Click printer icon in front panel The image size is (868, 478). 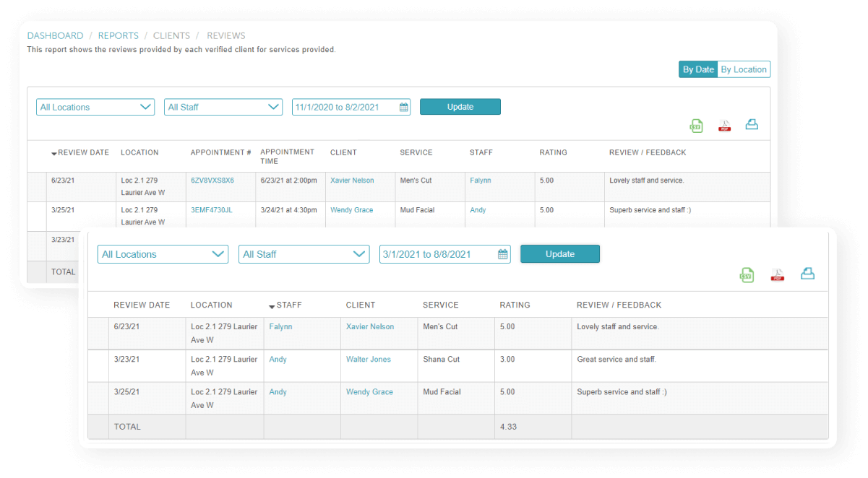[x=808, y=273]
